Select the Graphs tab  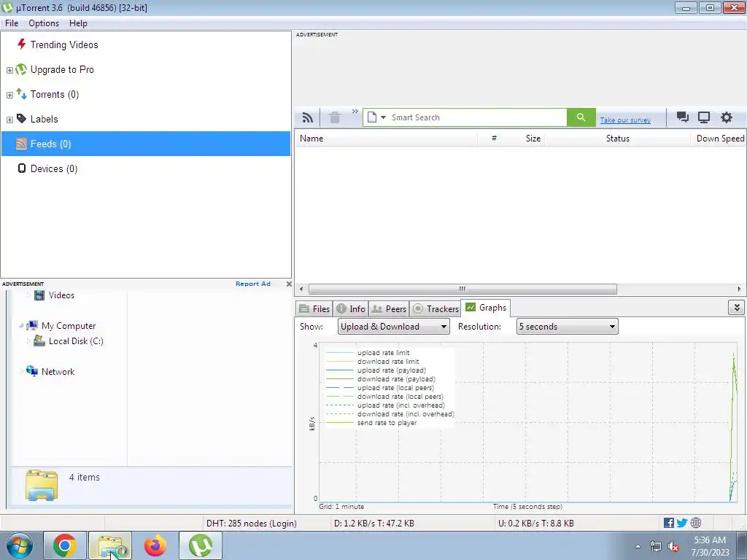pyautogui.click(x=485, y=308)
